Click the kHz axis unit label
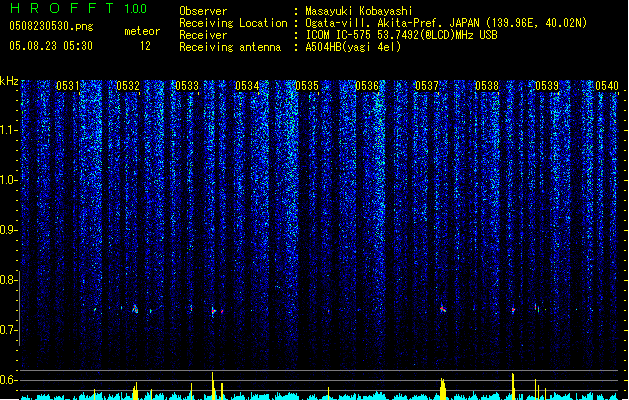 tap(9, 81)
